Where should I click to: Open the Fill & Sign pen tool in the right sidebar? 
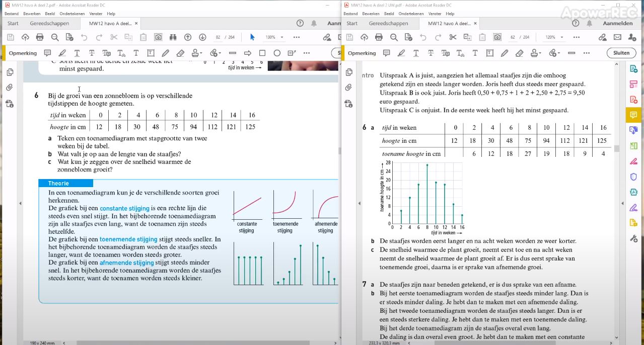click(633, 207)
